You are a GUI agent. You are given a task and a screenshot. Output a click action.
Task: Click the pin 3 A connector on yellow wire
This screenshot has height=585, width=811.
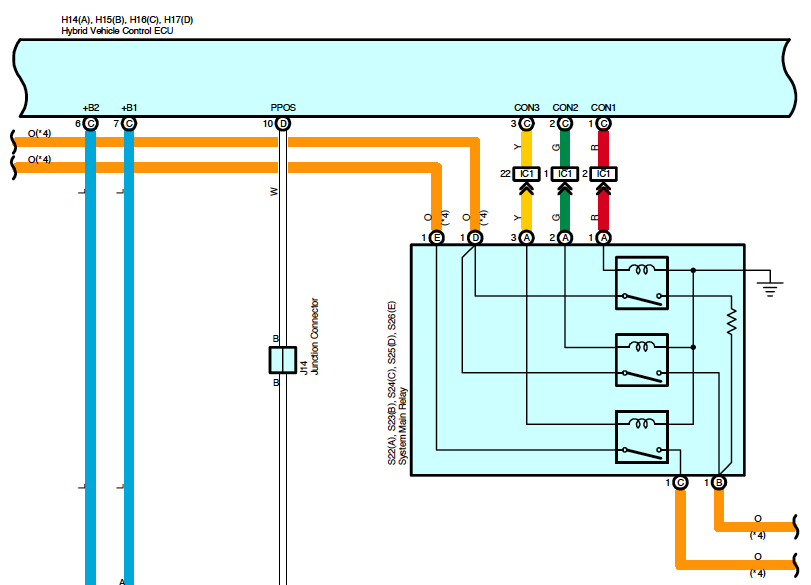pyautogui.click(x=527, y=237)
